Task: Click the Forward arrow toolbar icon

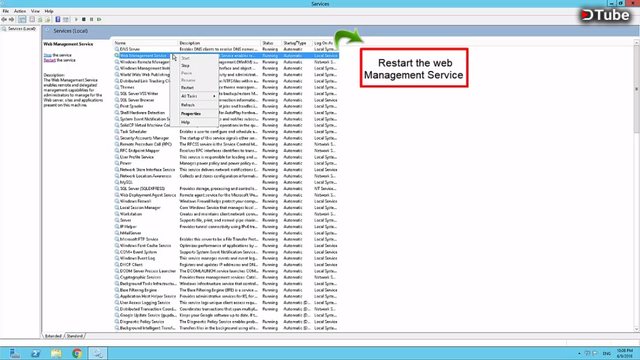Action: point(11,19)
